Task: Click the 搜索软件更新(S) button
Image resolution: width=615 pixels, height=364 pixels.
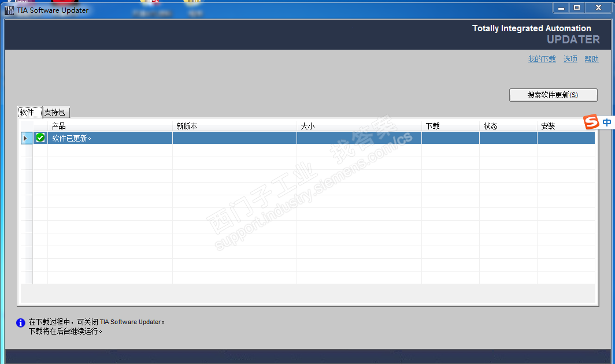Action: point(553,95)
